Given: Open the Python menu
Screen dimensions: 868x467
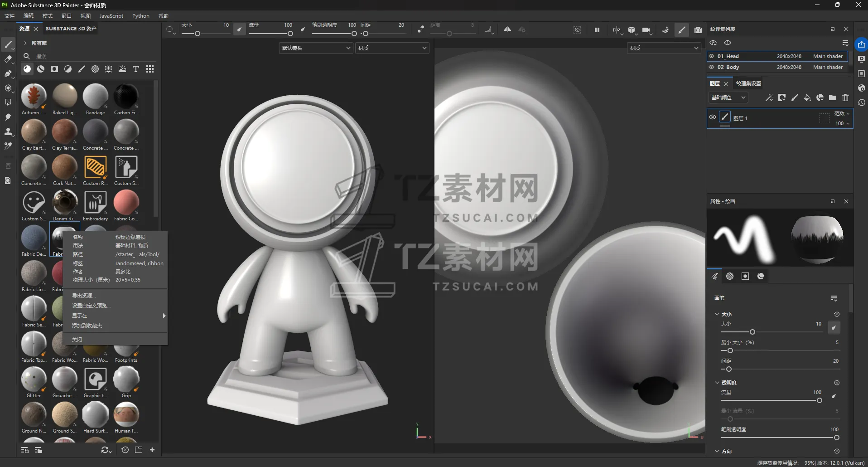Looking at the screenshot, I should point(141,16).
